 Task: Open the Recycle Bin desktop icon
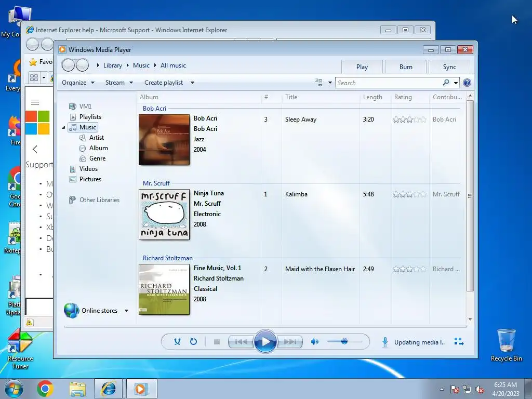[x=506, y=345]
